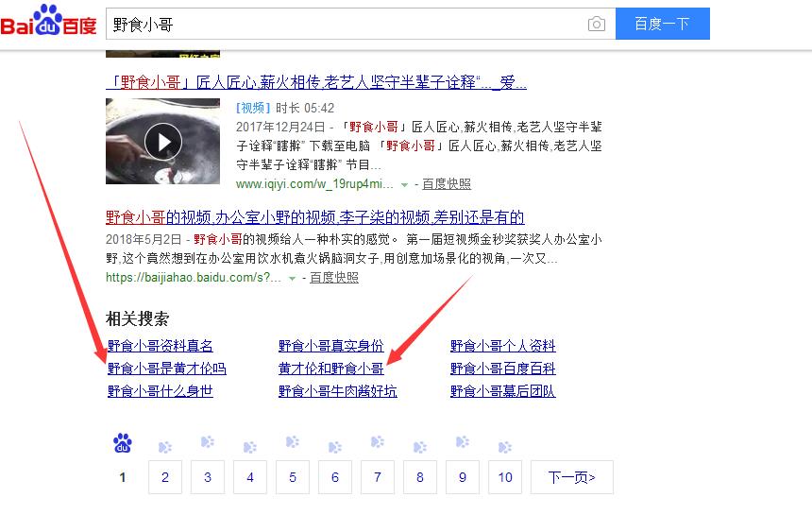The height and width of the screenshot is (532, 812).
Task: Go to results page 6
Action: pyautogui.click(x=335, y=477)
